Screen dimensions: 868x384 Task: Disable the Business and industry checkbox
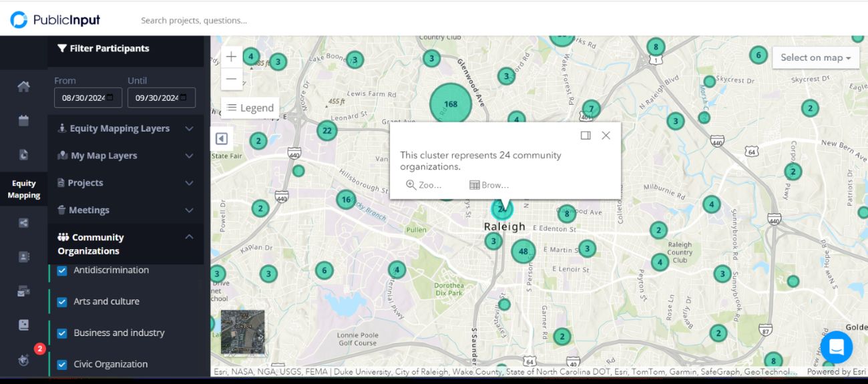point(62,333)
